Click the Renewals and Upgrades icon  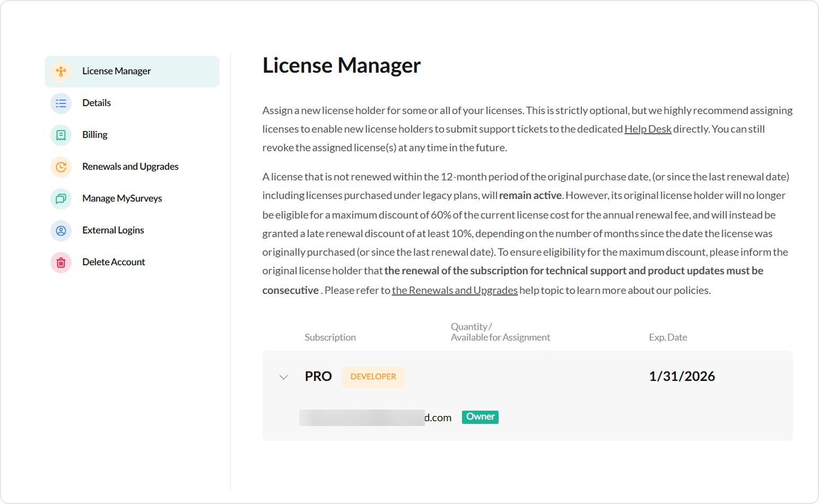pos(61,167)
